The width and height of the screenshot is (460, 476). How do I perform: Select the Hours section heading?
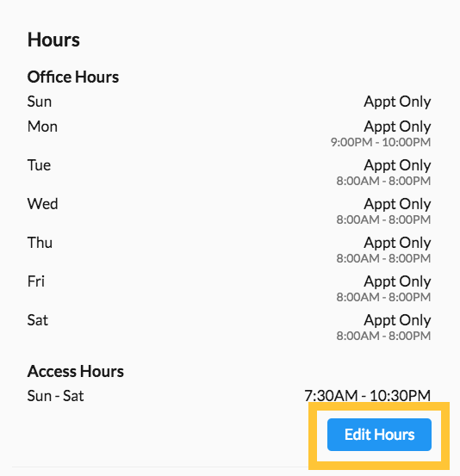point(53,40)
